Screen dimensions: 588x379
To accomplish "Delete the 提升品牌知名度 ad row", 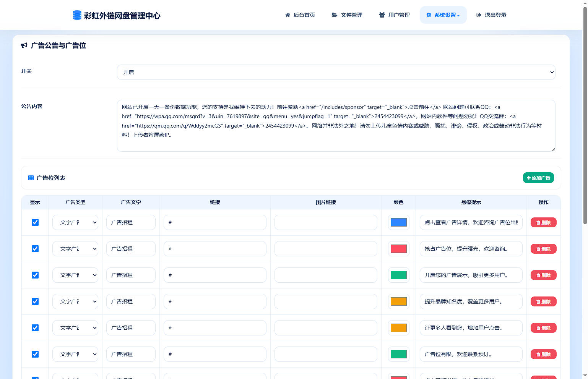I will click(543, 301).
